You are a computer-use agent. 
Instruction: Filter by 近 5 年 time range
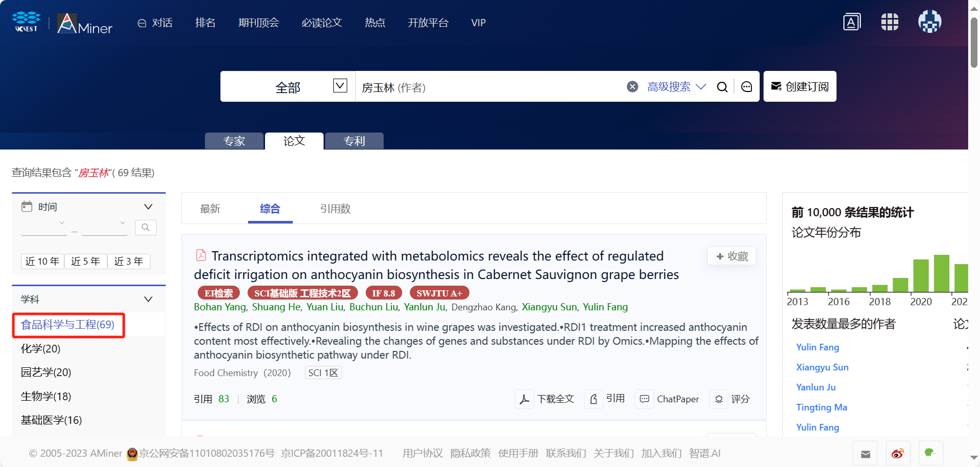(85, 261)
